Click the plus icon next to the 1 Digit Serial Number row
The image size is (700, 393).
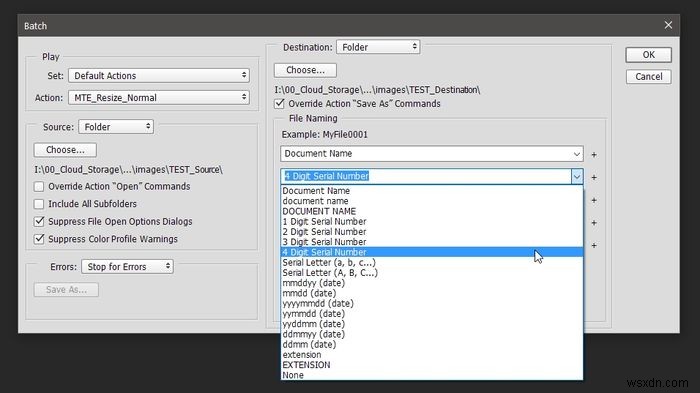594,222
